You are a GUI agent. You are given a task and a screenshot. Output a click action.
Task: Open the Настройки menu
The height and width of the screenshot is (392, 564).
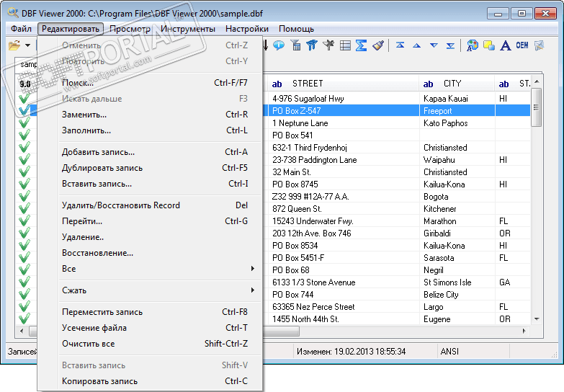pos(247,29)
